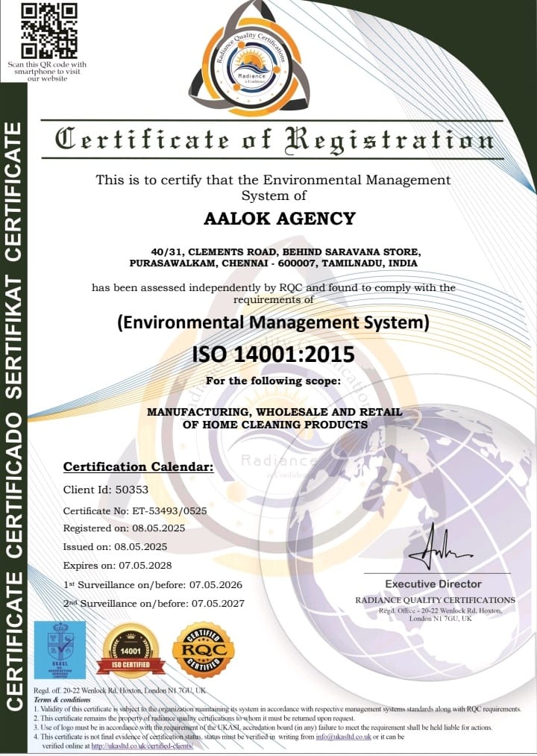
Task: Click the gold 14001 ISO Certified seal
Action: [x=131, y=649]
